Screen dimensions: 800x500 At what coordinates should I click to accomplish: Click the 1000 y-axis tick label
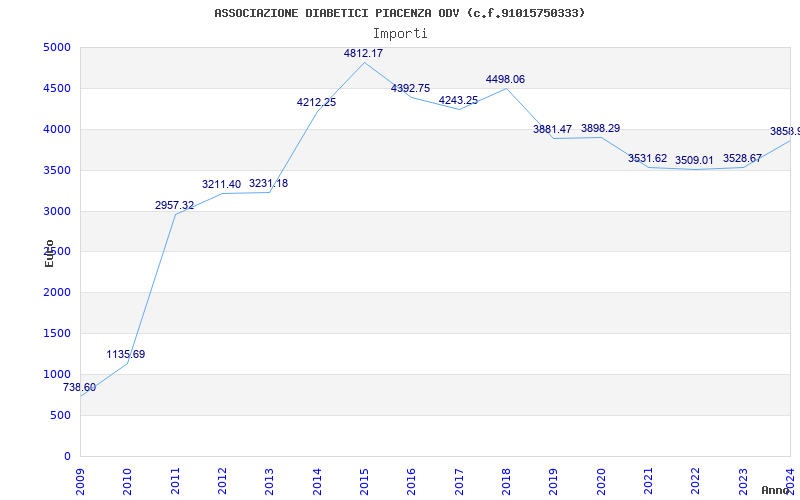point(57,374)
